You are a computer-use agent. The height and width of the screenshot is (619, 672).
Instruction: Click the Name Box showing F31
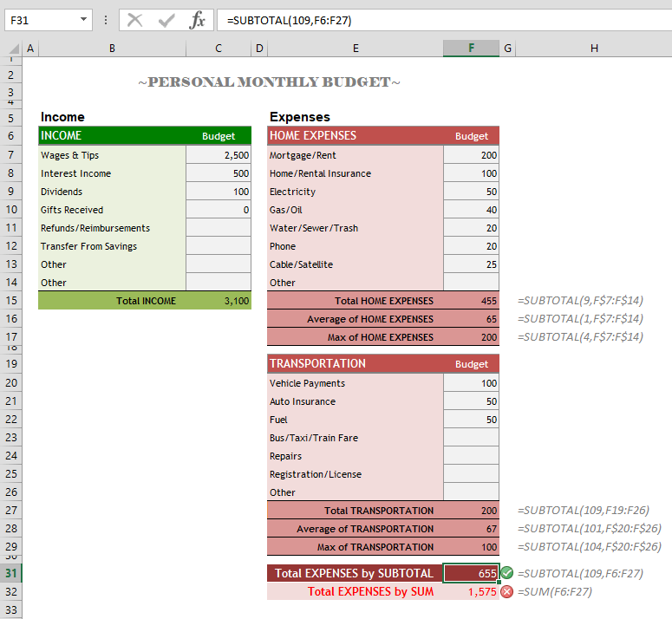pyautogui.click(x=48, y=20)
